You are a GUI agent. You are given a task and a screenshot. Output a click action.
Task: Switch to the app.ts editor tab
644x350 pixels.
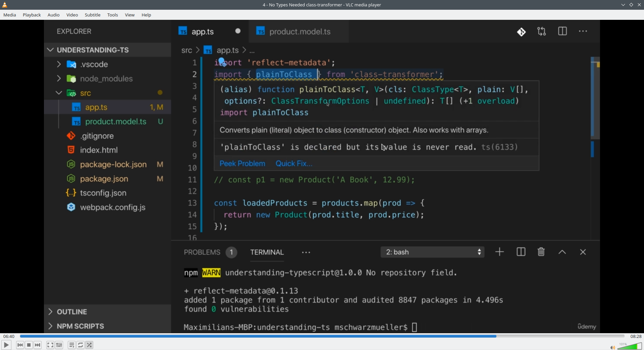(210, 32)
